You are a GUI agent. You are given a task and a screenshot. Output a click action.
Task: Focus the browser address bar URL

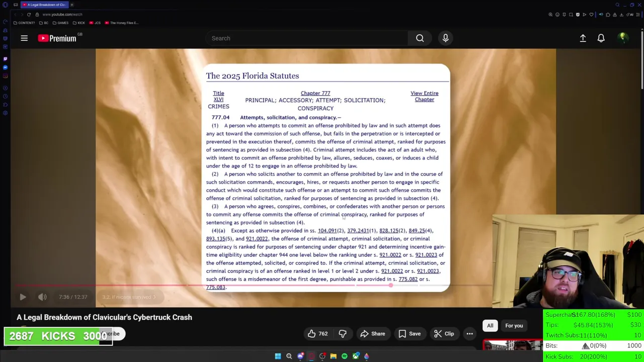[62, 15]
